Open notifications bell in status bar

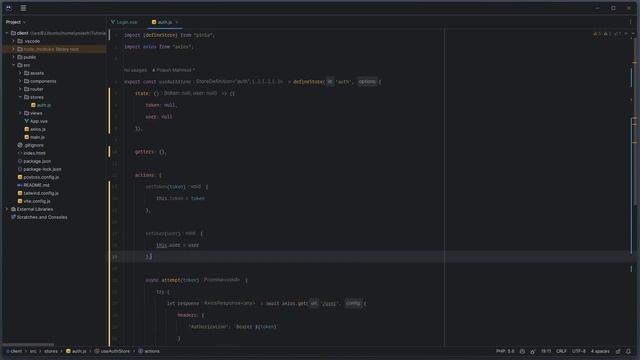coord(628,351)
